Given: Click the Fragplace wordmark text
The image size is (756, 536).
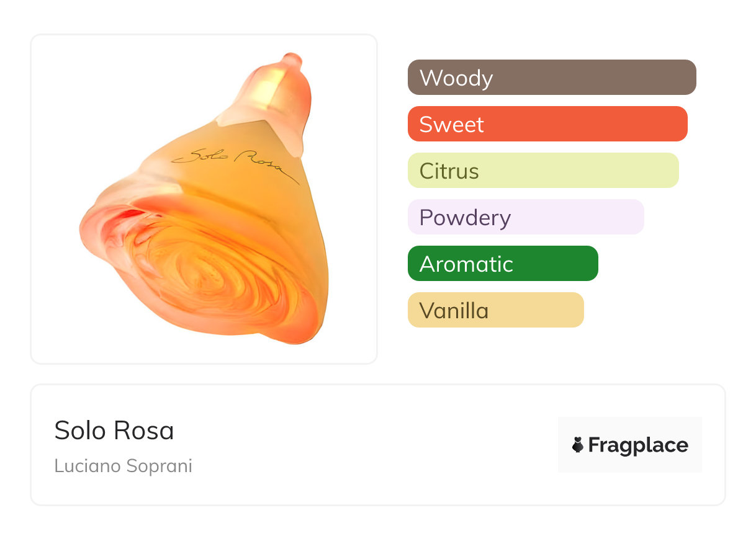Looking at the screenshot, I should point(638,445).
